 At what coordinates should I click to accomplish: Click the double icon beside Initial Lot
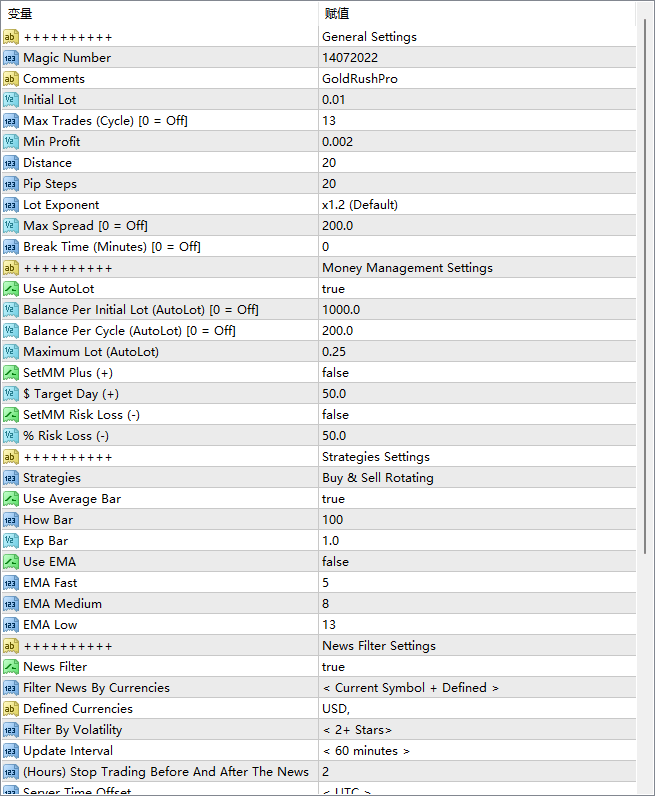pos(11,100)
